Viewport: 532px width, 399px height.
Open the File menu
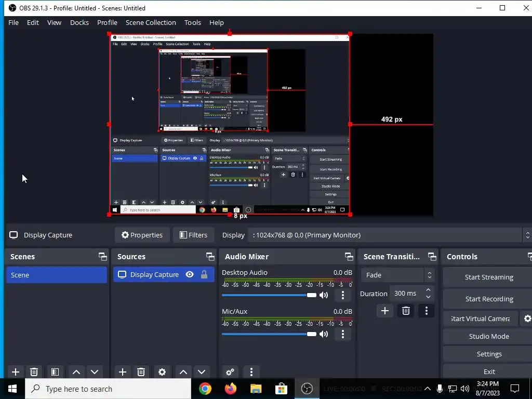(x=14, y=22)
